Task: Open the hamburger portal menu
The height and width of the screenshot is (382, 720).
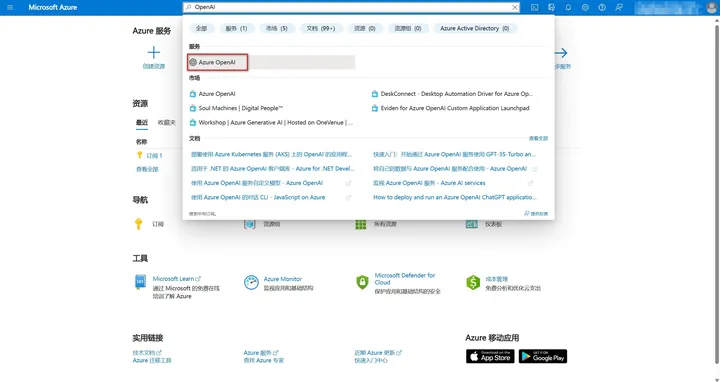Action: [x=10, y=7]
